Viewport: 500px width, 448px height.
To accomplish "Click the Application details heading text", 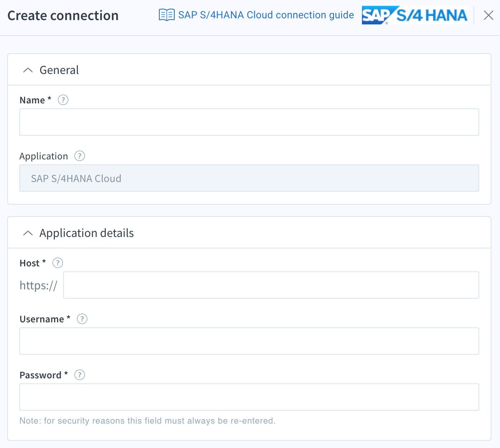I will (86, 233).
